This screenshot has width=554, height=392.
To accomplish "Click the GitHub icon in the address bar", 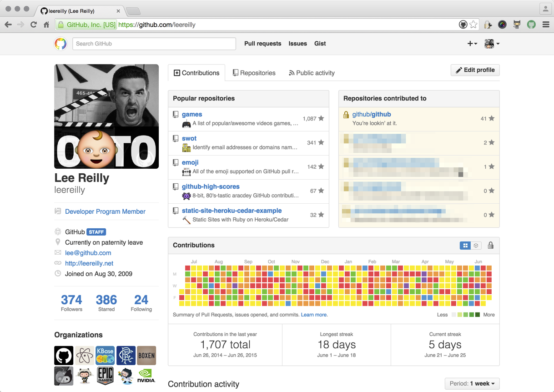I will 463,25.
